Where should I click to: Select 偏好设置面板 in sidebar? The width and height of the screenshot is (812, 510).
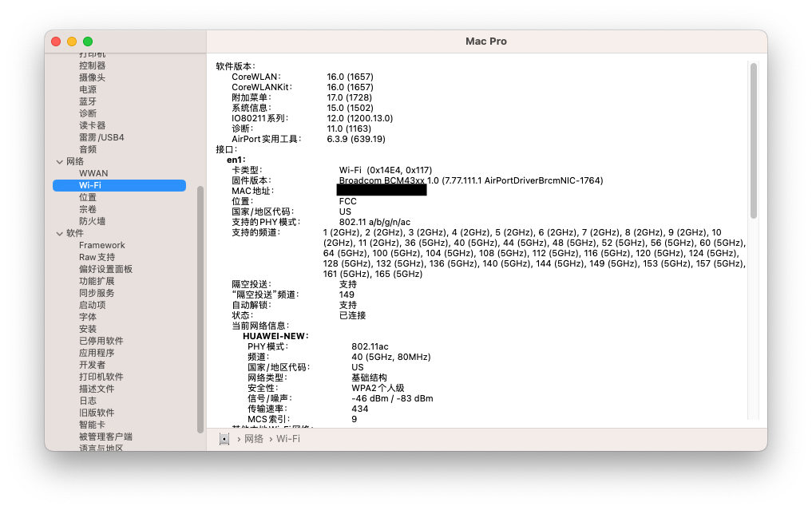tap(105, 269)
